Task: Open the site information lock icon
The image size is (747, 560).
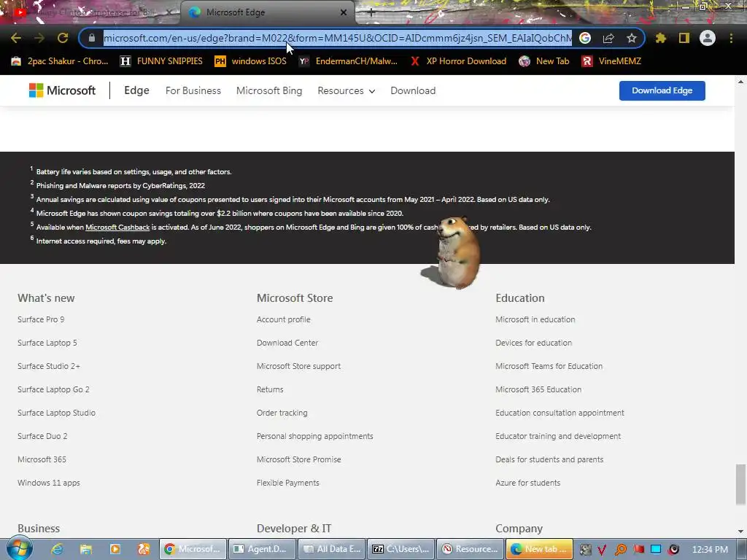Action: pyautogui.click(x=92, y=38)
